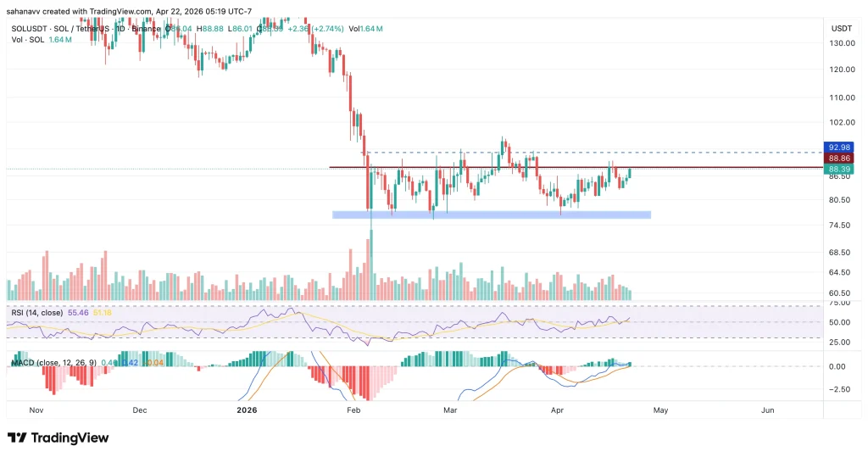This screenshot has height=457, width=868.
Task: Click the Apr label on time axis
Action: pos(557,410)
